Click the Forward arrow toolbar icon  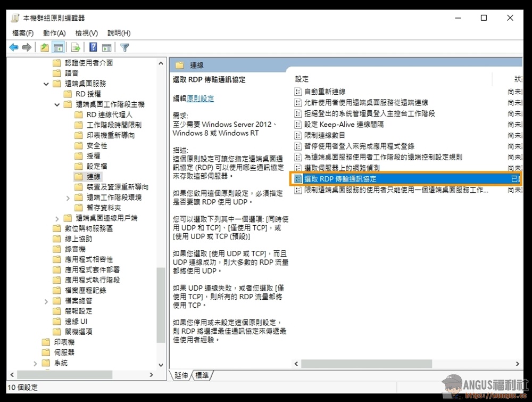pyautogui.click(x=27, y=47)
